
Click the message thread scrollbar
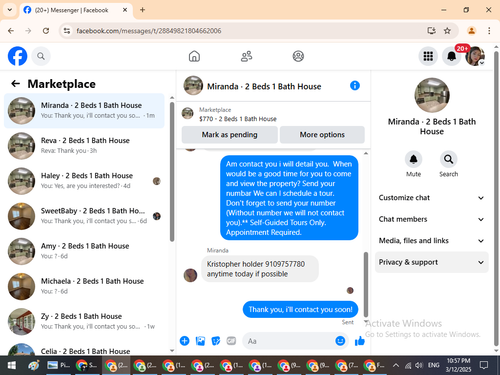(366, 284)
